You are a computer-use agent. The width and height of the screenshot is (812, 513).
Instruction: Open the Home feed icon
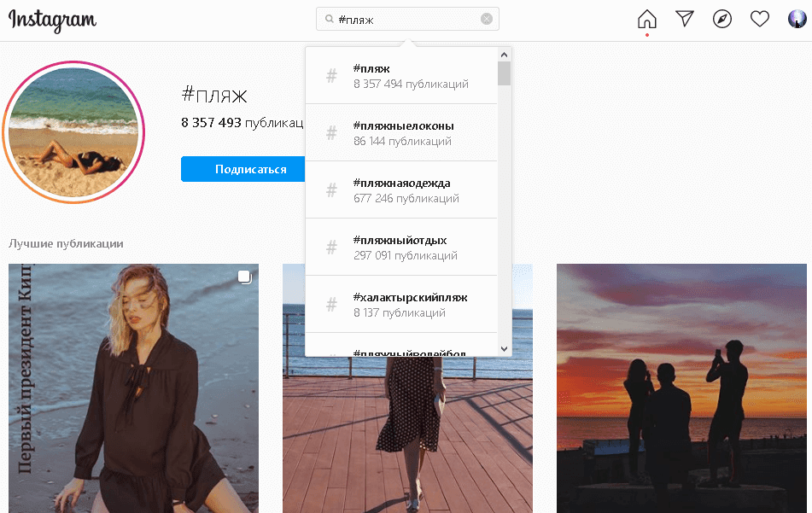(647, 19)
